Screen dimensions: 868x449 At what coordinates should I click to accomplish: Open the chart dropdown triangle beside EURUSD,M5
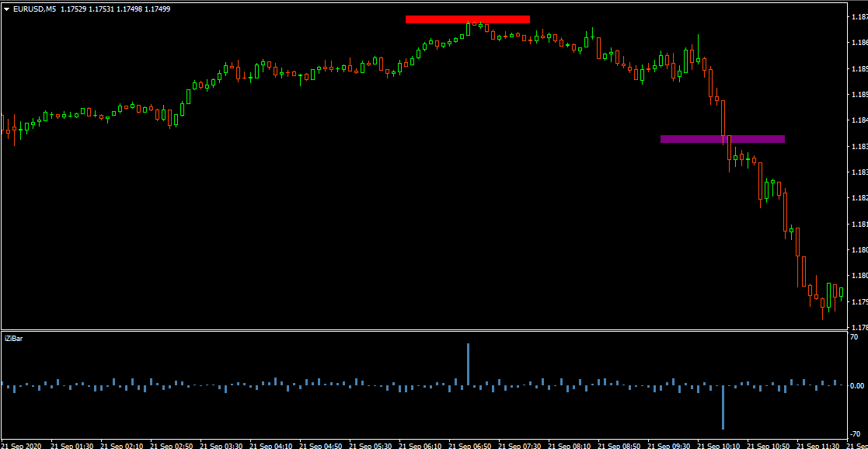pyautogui.click(x=7, y=9)
